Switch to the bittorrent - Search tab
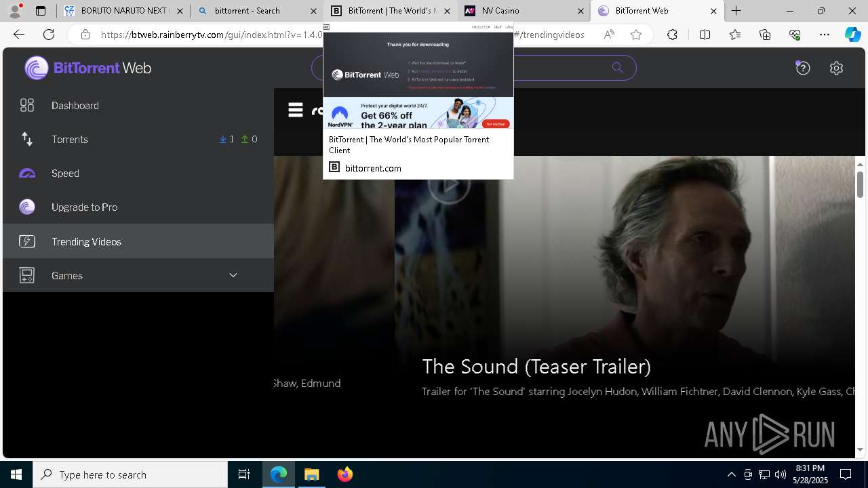The image size is (868, 488). [x=256, y=11]
